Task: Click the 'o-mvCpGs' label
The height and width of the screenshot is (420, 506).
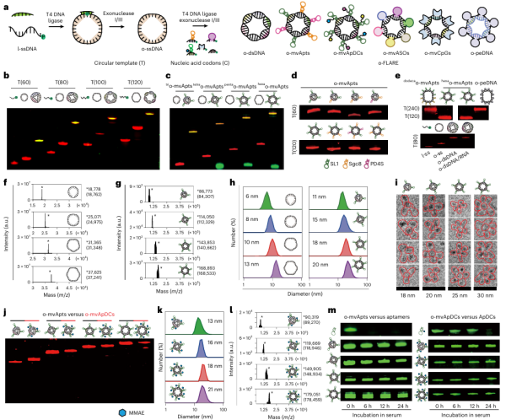Action: pos(437,53)
